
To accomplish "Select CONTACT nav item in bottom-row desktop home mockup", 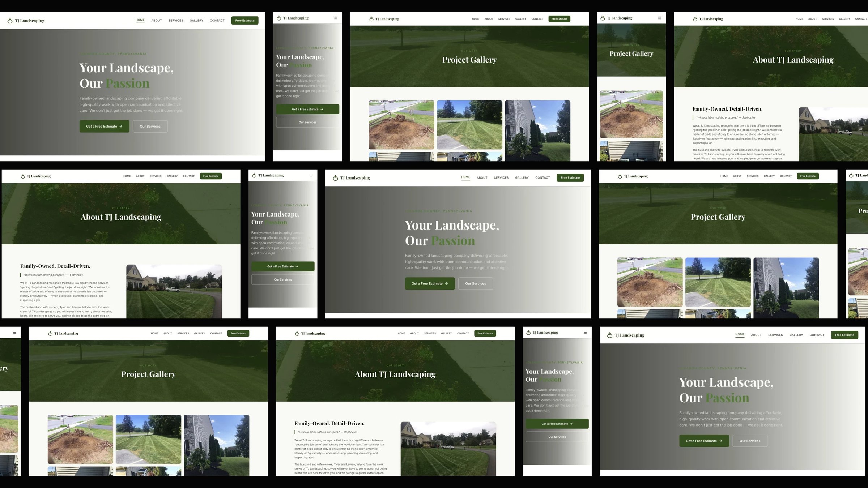I will click(817, 335).
